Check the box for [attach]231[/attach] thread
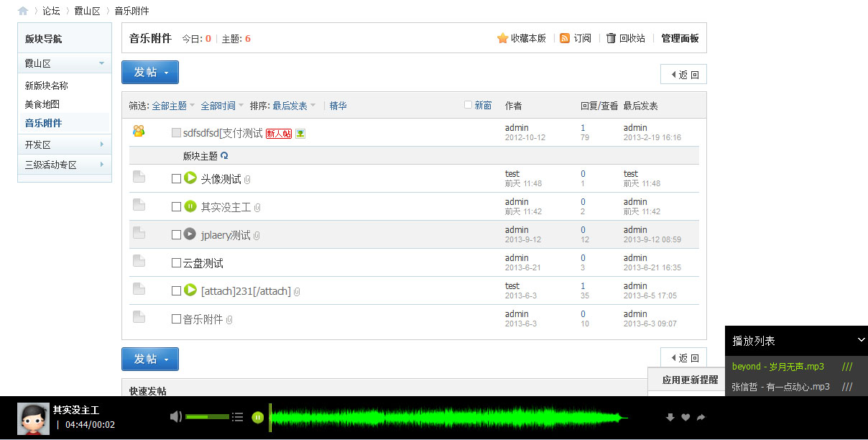 [x=176, y=291]
